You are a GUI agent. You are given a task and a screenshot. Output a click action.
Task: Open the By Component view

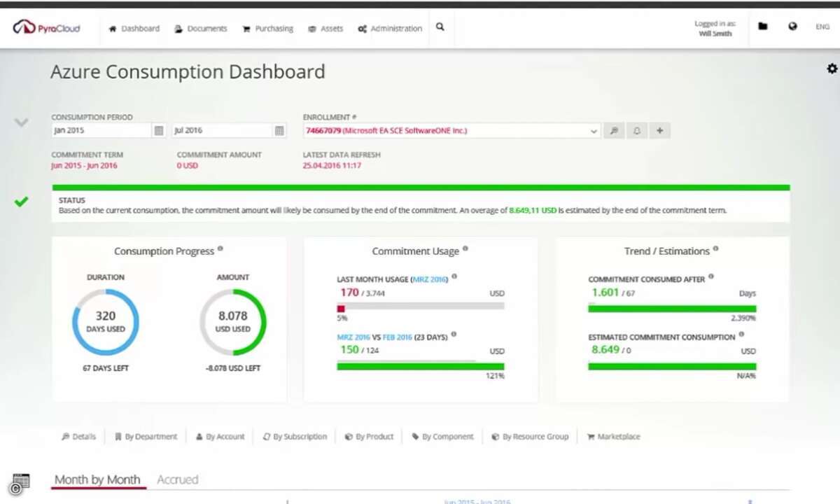click(442, 437)
